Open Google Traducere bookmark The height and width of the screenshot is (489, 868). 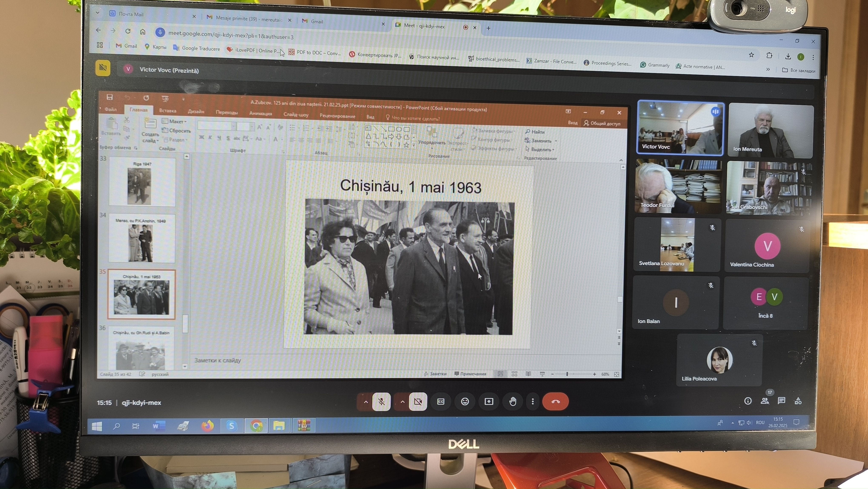click(200, 49)
